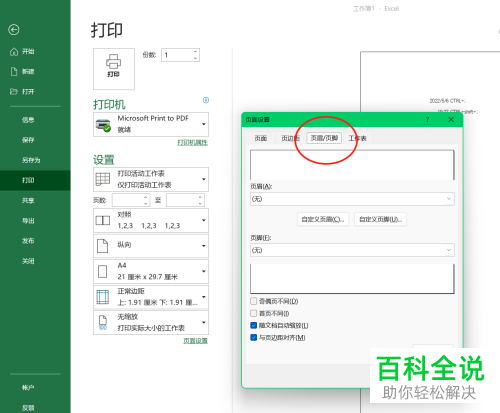Expand the 打印活动工作表 dropdown
Viewport: 500px width, 413px height.
[151, 179]
